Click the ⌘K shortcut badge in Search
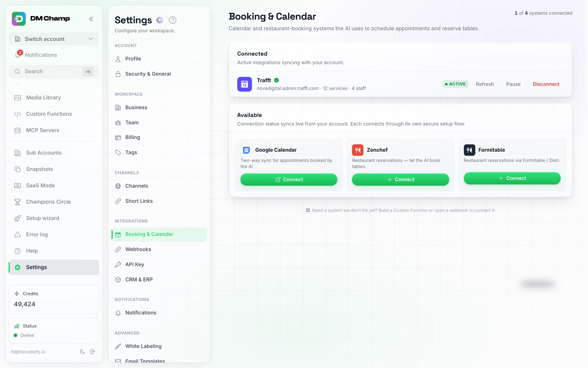This screenshot has width=588, height=368. pos(88,72)
